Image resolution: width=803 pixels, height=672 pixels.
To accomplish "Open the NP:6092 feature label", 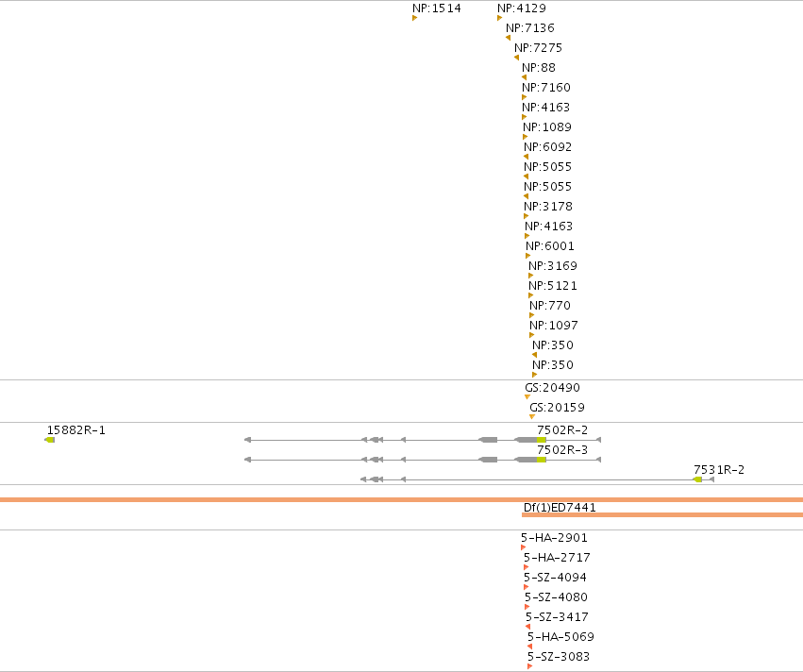I will click(547, 147).
